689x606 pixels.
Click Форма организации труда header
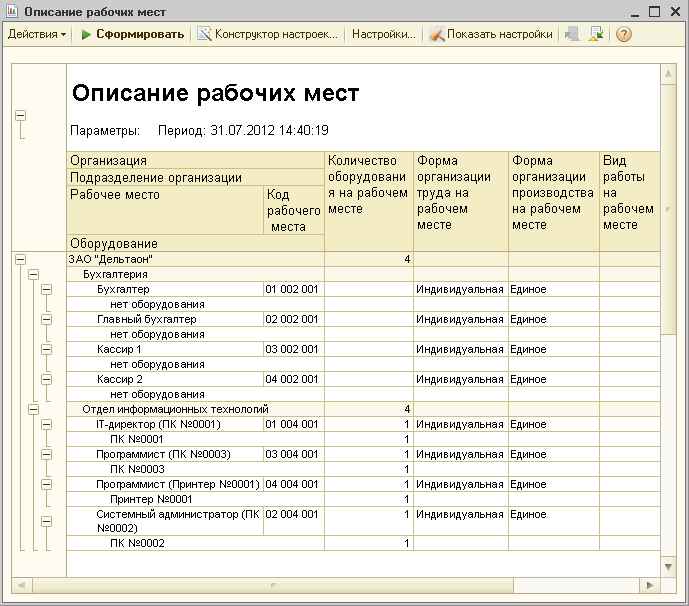click(461, 202)
